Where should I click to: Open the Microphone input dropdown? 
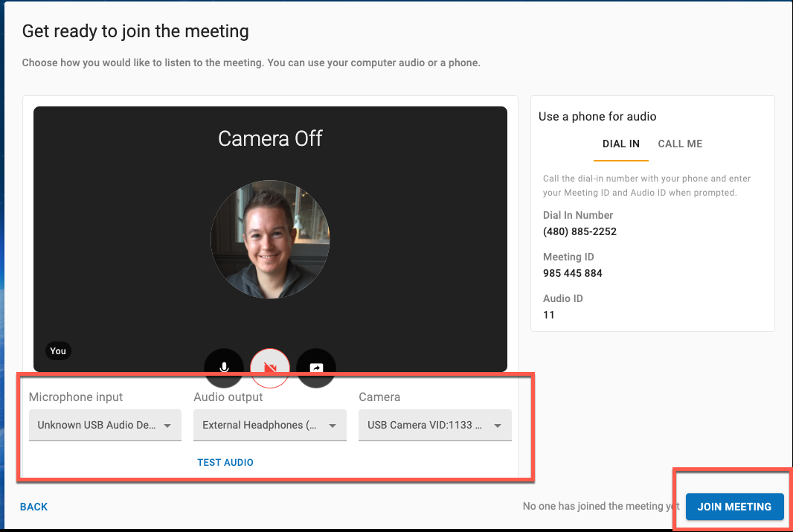[105, 426]
